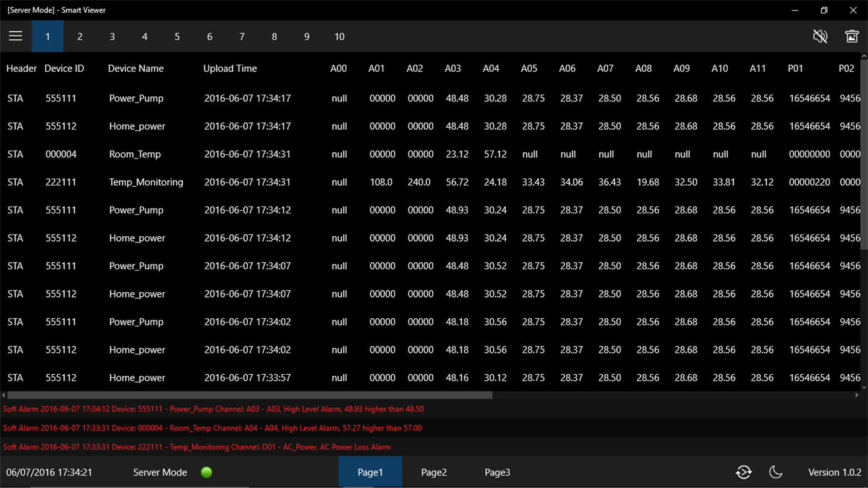The width and height of the screenshot is (868, 488).
Task: Click device ID 000004
Action: 61,154
